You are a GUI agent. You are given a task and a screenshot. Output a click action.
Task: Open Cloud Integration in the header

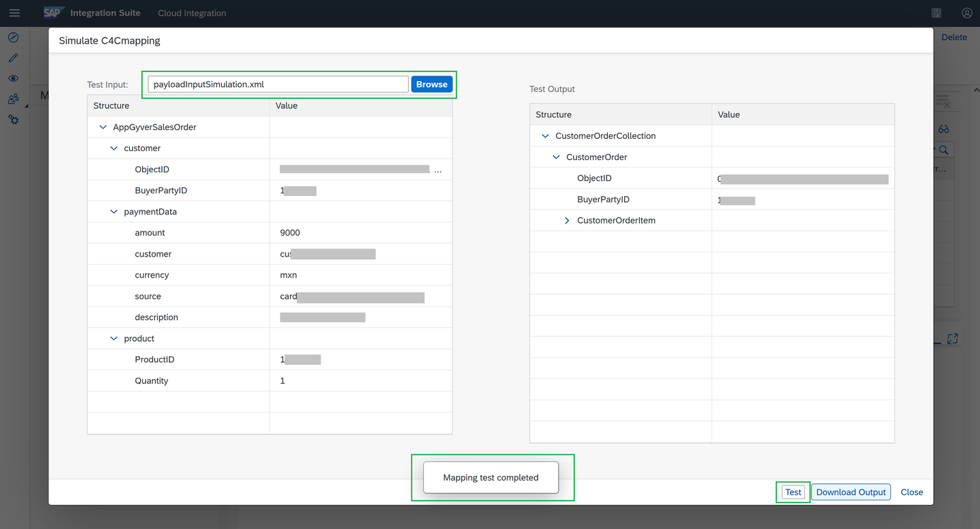[x=192, y=13]
